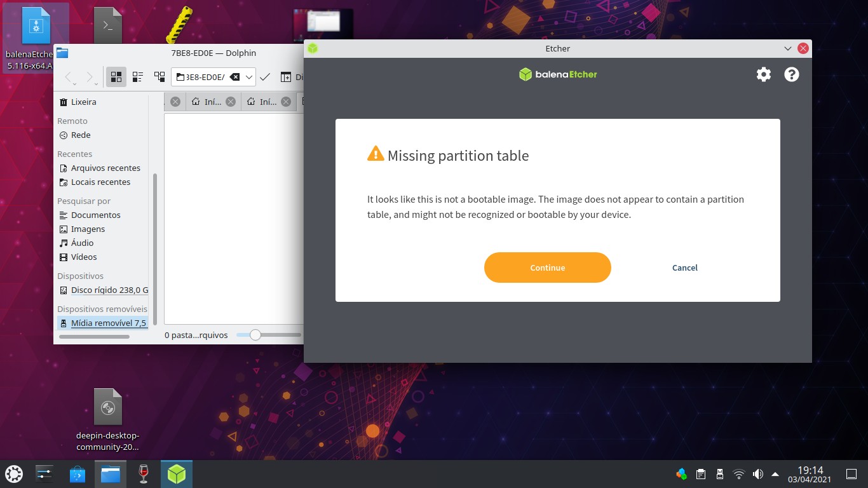Open System Settings from taskbar
Screen dimensions: 868x488
[44, 474]
